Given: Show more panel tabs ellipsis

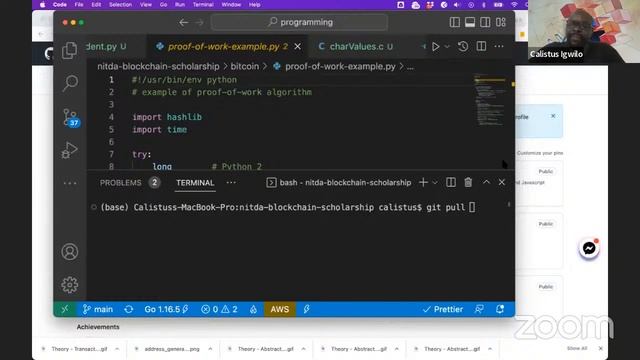Looking at the screenshot, I should (231, 183).
